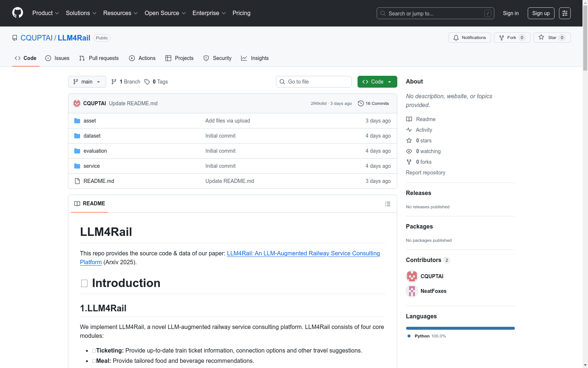Select the Code tab
The image size is (588, 368).
pyautogui.click(x=26, y=58)
